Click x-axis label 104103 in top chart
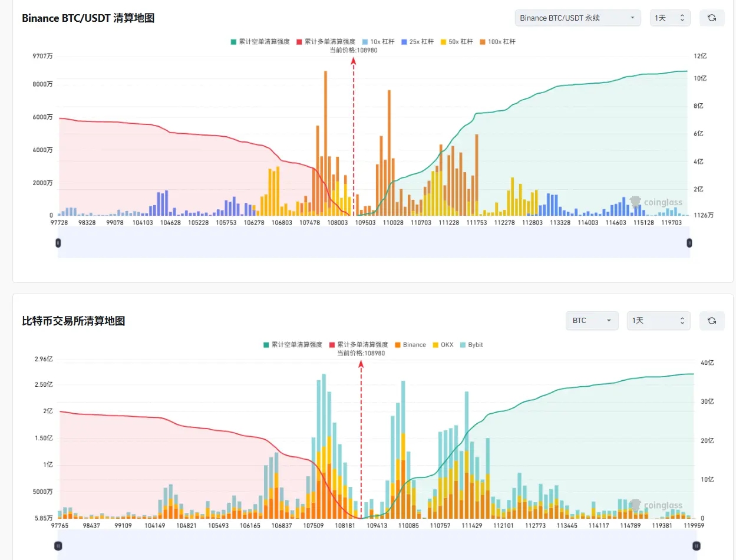The height and width of the screenshot is (560, 736). click(143, 222)
